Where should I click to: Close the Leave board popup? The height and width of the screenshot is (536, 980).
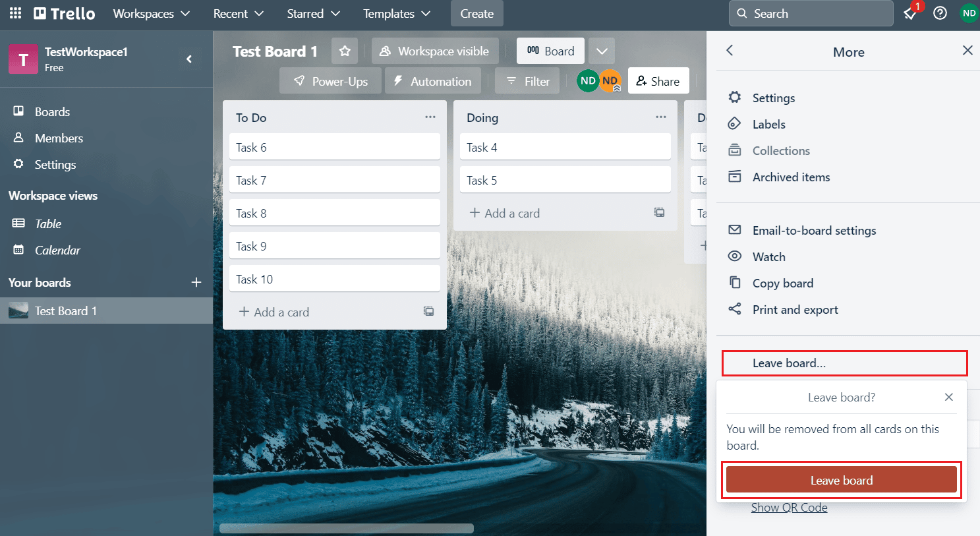coord(949,397)
